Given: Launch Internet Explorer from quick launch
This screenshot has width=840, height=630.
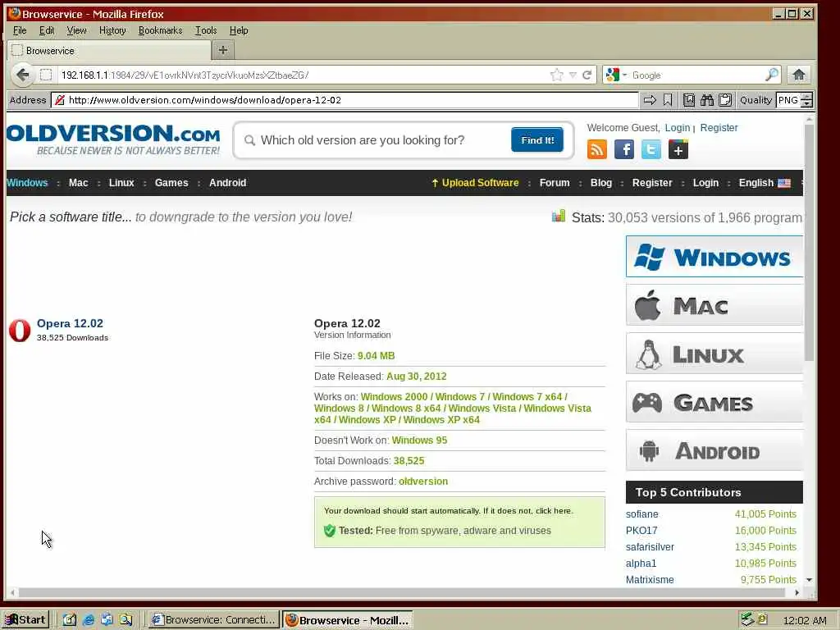Looking at the screenshot, I should pos(89,620).
